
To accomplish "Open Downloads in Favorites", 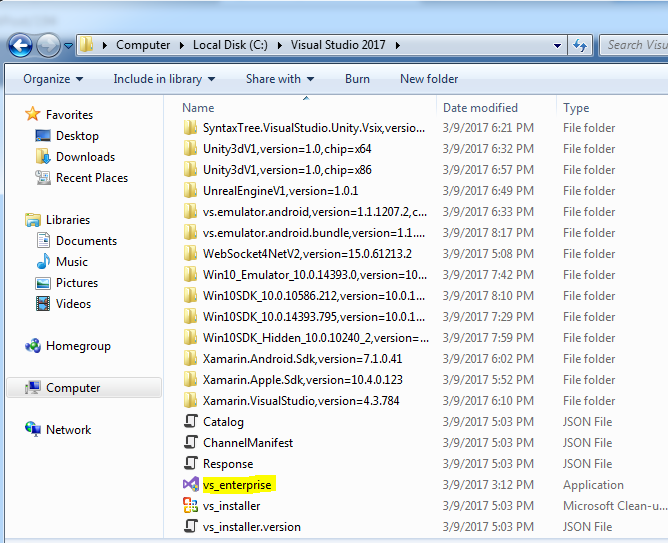I will click(85, 157).
